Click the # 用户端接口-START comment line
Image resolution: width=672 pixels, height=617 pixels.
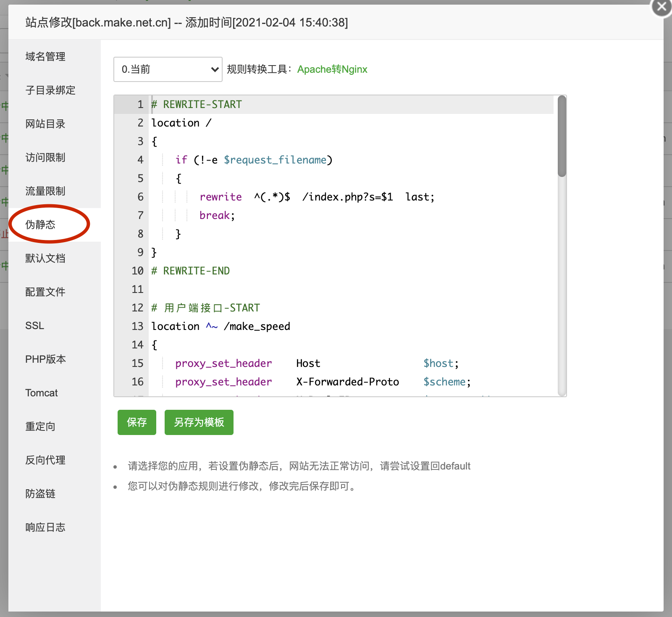pyautogui.click(x=206, y=308)
